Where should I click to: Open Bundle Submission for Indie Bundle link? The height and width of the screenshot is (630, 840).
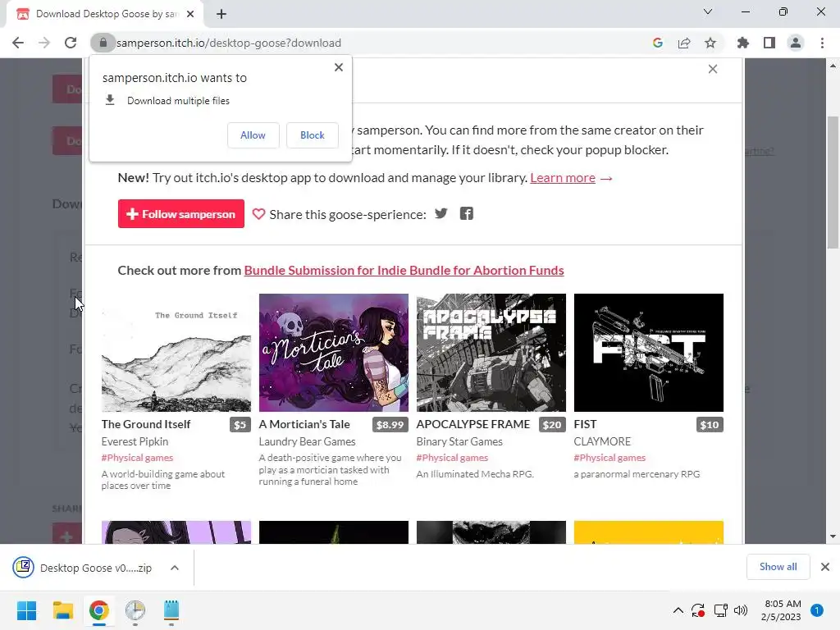pos(404,271)
